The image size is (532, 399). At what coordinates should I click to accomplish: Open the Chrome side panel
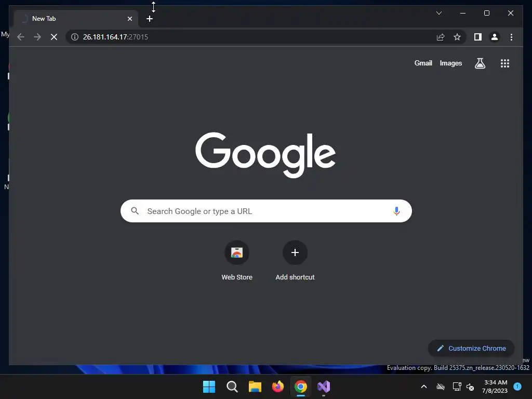[478, 37]
